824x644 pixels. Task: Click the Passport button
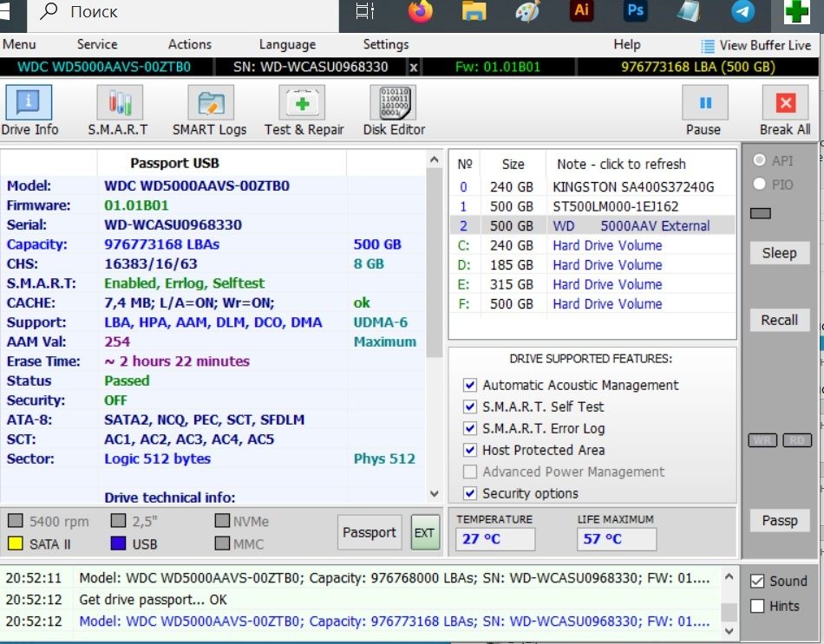(369, 532)
